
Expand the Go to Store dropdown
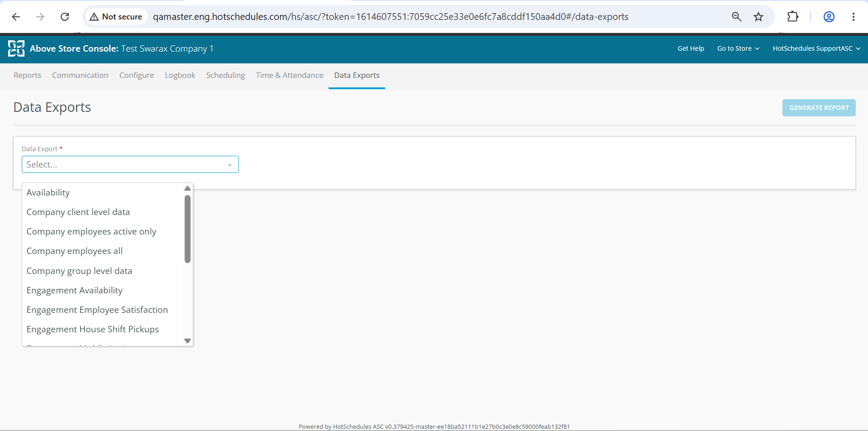738,48
